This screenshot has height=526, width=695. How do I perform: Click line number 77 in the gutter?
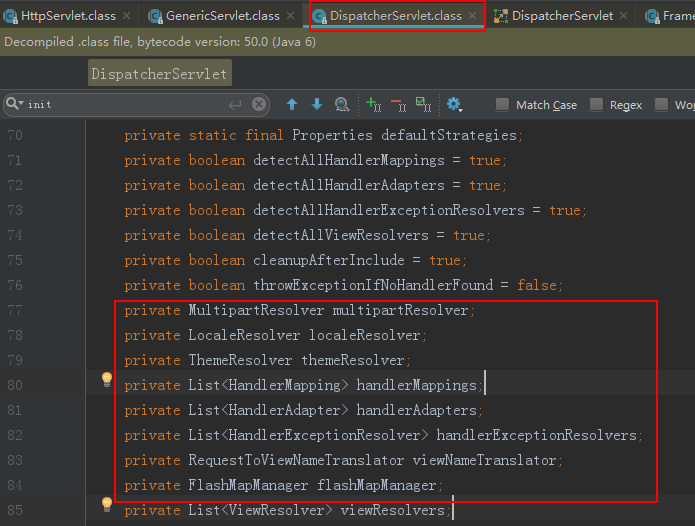[15, 310]
